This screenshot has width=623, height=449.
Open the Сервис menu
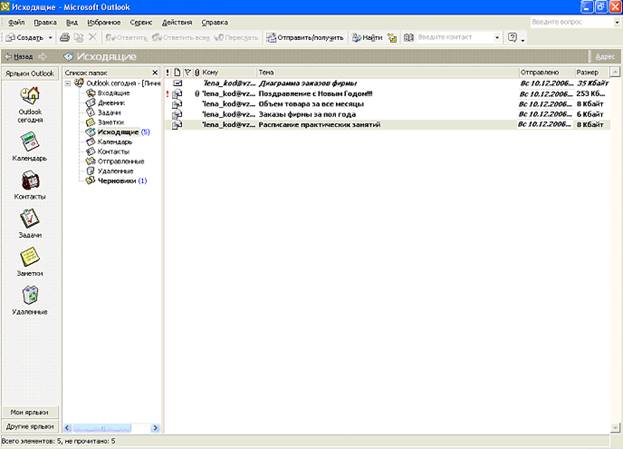(141, 23)
